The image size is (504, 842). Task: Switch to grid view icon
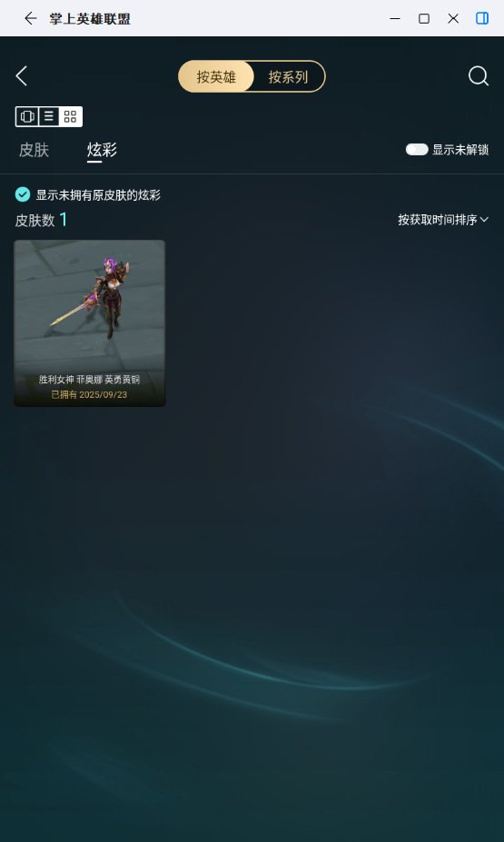tap(70, 116)
